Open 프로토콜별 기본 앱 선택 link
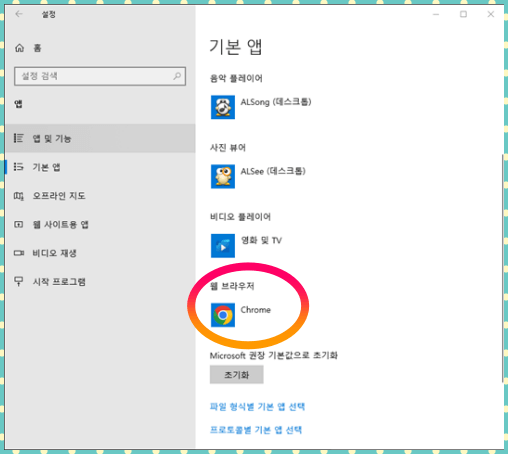 (x=256, y=430)
